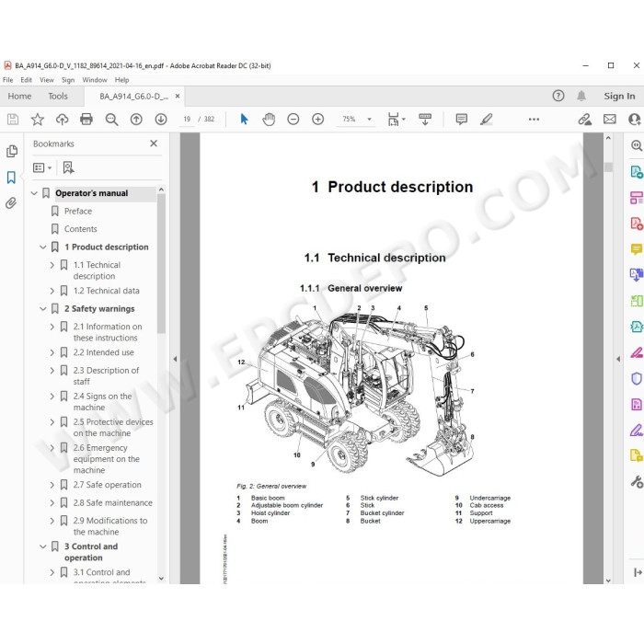The width and height of the screenshot is (644, 644).
Task: Click the page number field
Action: [x=187, y=119]
